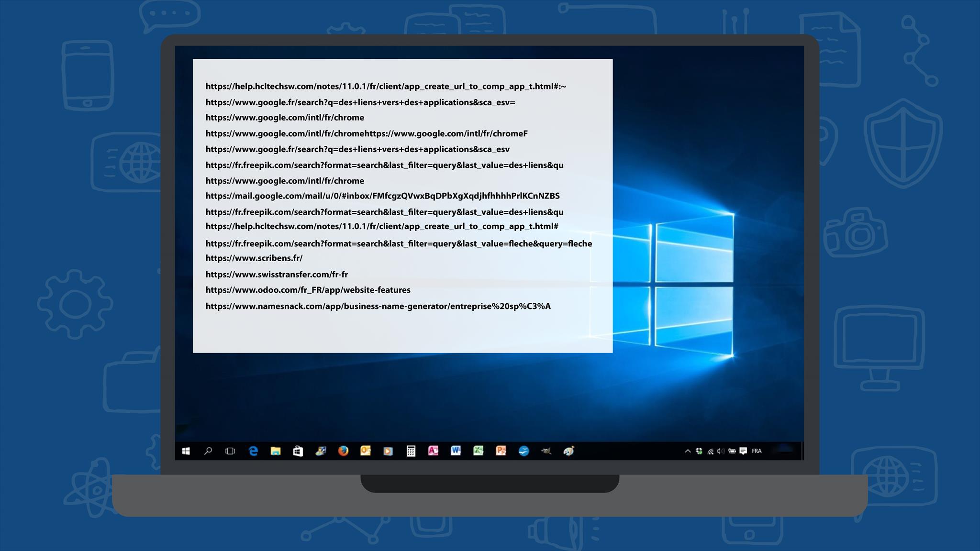Open Task View from the taskbar
Image resolution: width=980 pixels, height=551 pixels.
point(230,451)
